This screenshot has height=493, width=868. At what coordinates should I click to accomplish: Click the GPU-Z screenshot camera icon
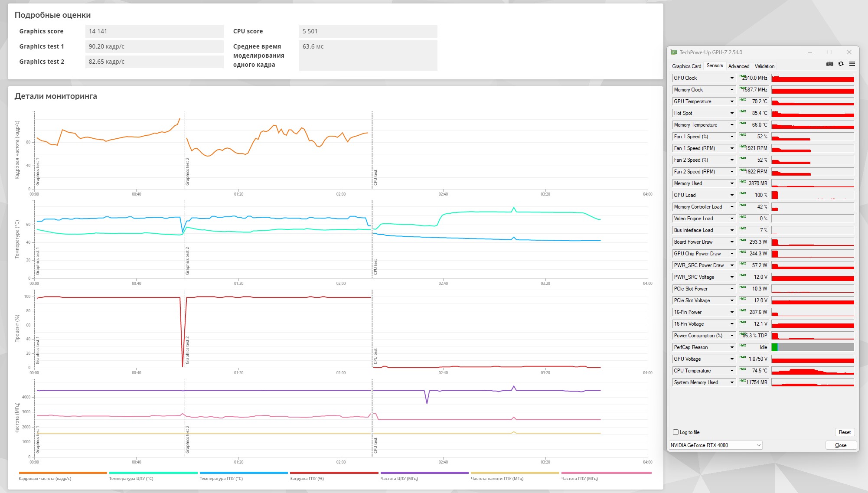click(829, 64)
